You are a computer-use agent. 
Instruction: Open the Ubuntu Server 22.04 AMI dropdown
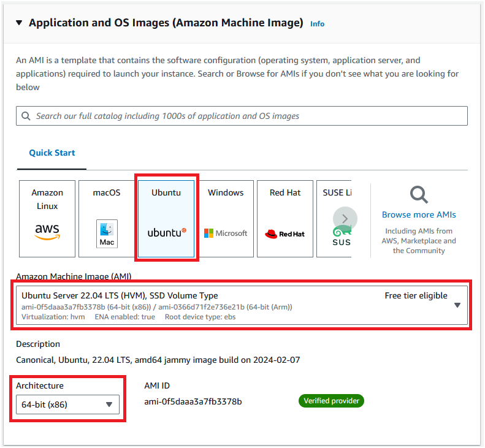coord(242,305)
